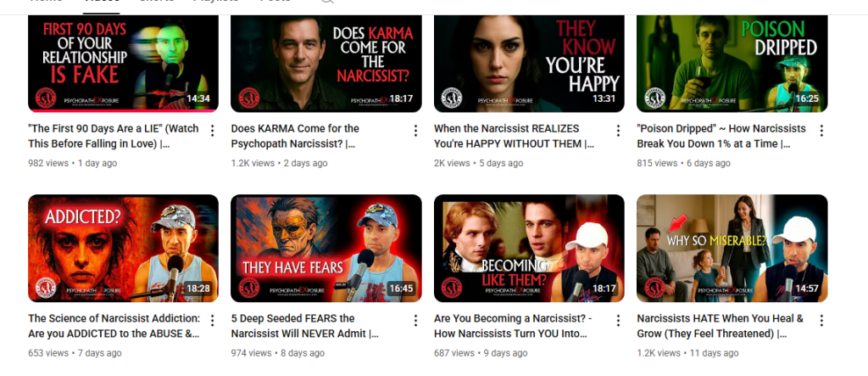The width and height of the screenshot is (868, 376).
Task: Click the search icon in channel tabs
Action: point(327,2)
